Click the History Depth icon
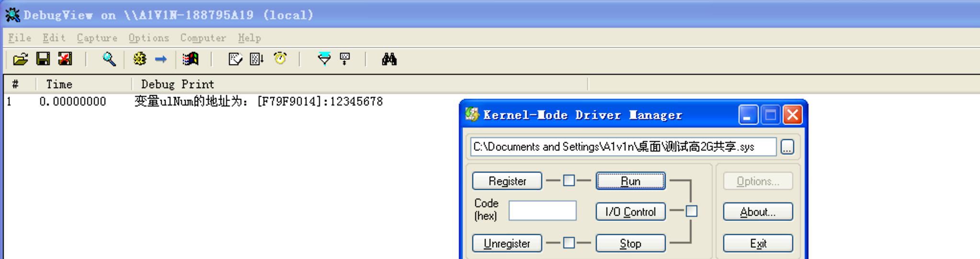Image resolution: width=980 pixels, height=259 pixels. click(x=235, y=59)
